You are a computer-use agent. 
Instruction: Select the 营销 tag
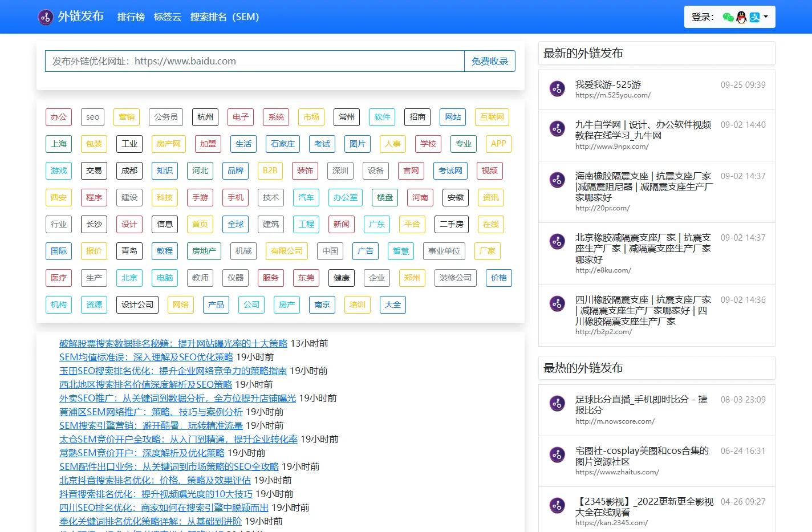tap(127, 117)
